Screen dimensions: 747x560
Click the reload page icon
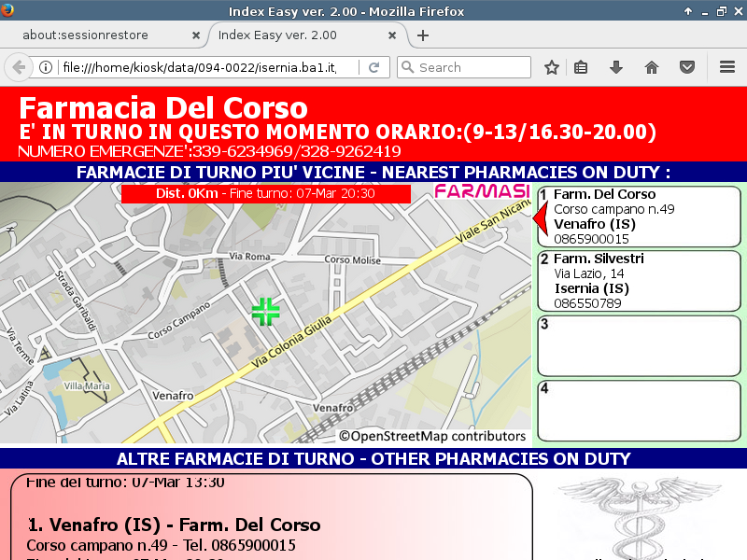[x=373, y=67]
